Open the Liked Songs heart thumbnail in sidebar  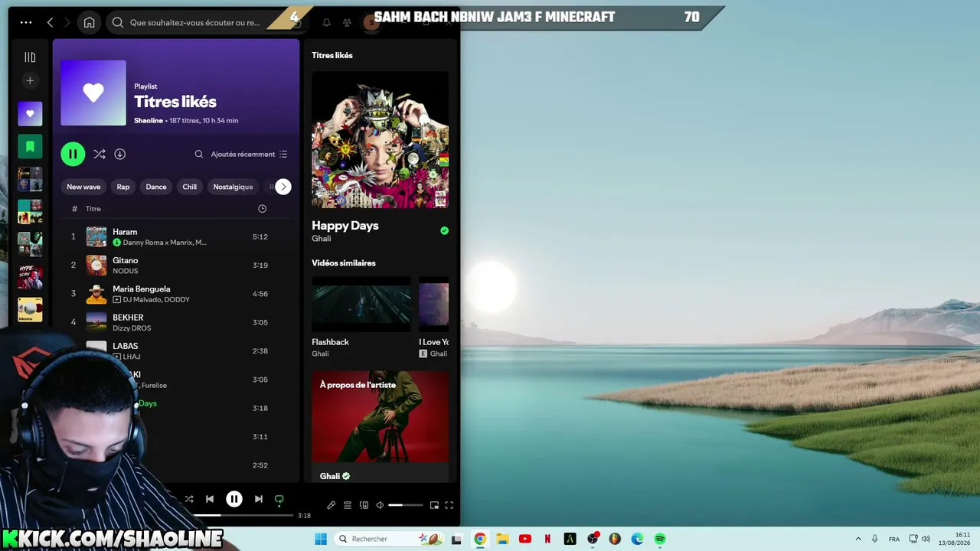[x=30, y=113]
